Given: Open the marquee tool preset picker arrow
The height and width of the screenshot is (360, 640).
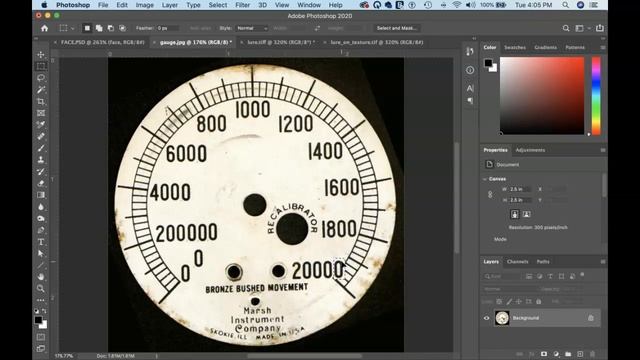Looking at the screenshot, I should click(73, 29).
